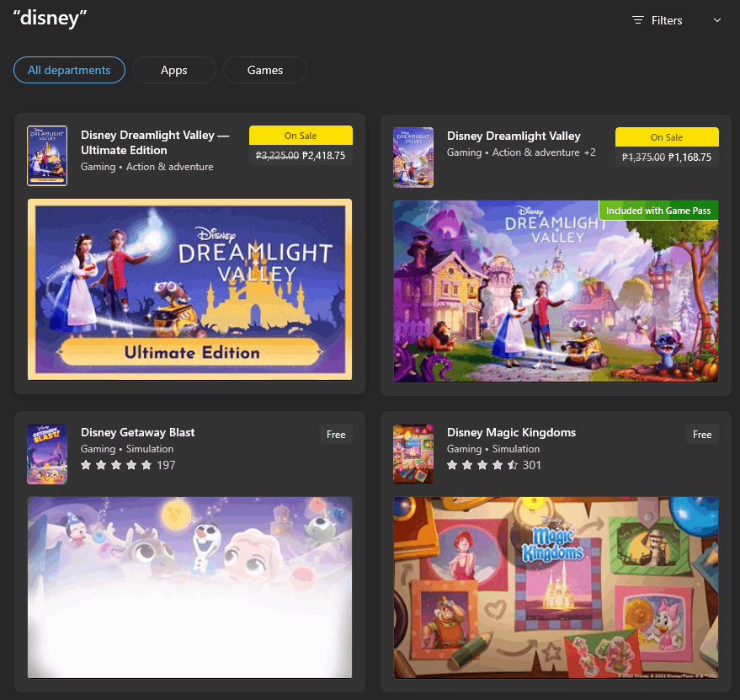Click the Included with Game Pass badge
This screenshot has width=740, height=700.
pos(658,210)
